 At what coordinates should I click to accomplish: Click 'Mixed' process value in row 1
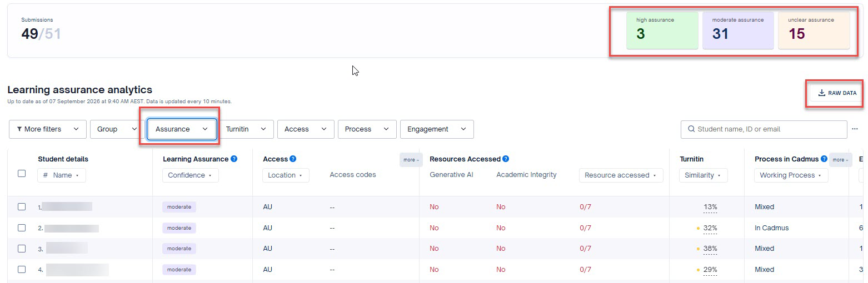point(764,206)
